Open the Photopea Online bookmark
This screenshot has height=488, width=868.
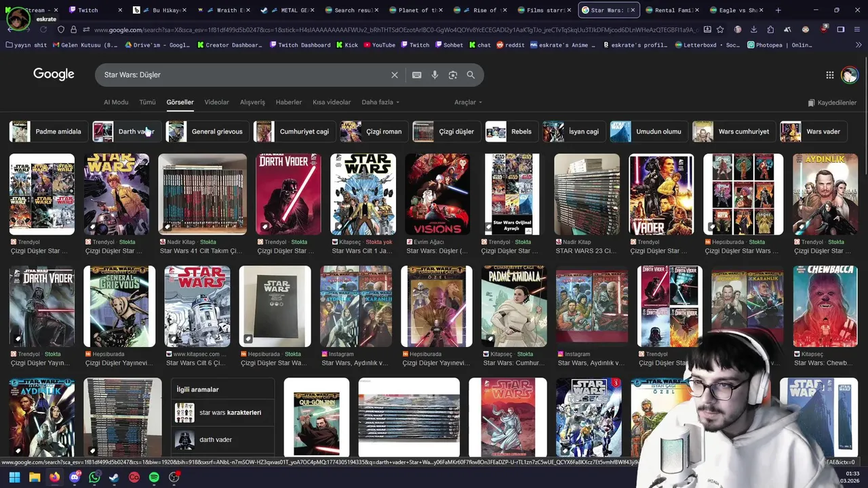click(780, 45)
